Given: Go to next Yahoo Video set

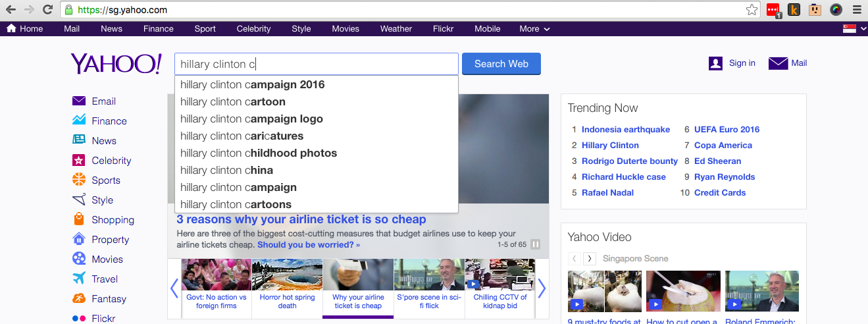Looking at the screenshot, I should pos(590,259).
